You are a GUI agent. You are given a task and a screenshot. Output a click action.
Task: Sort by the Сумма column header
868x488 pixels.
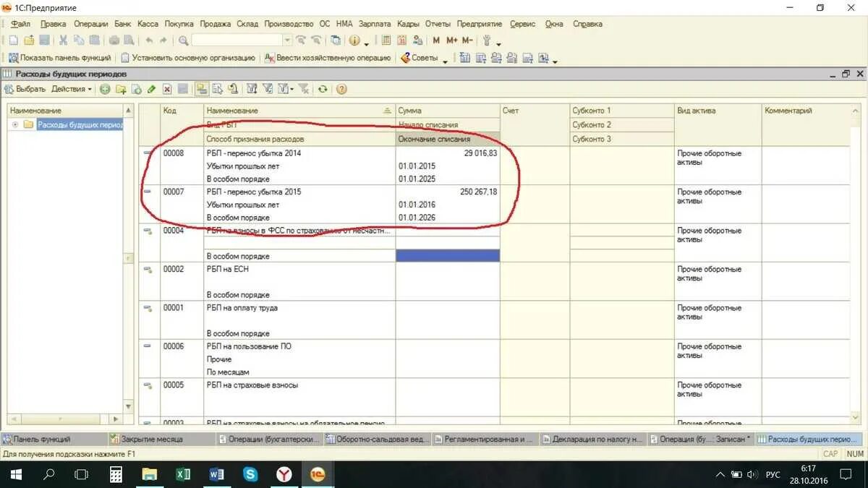[448, 111]
